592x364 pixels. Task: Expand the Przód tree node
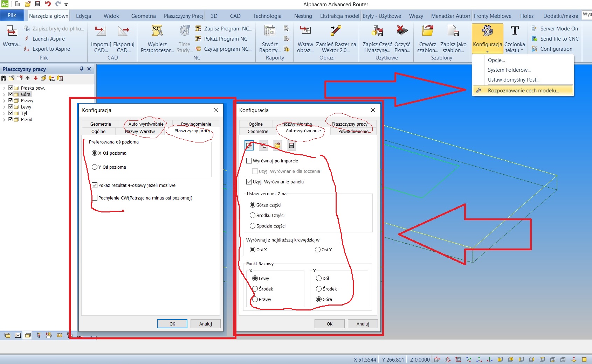(x=4, y=120)
